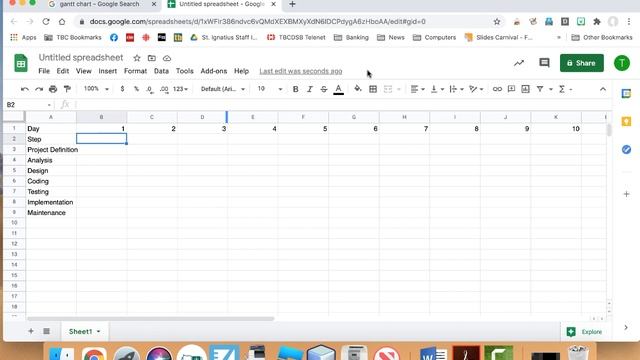This screenshot has width=640, height=360.
Task: Open the View menu
Action: [x=84, y=71]
